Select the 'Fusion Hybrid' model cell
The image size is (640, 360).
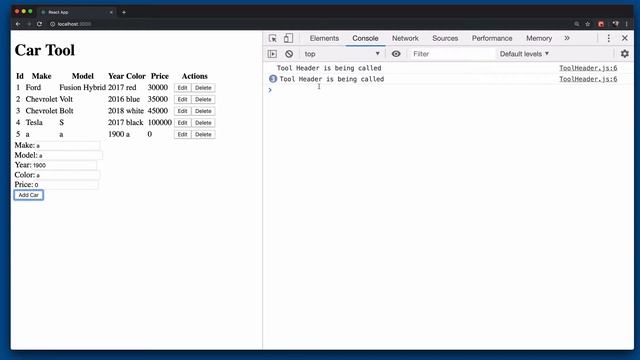82,87
